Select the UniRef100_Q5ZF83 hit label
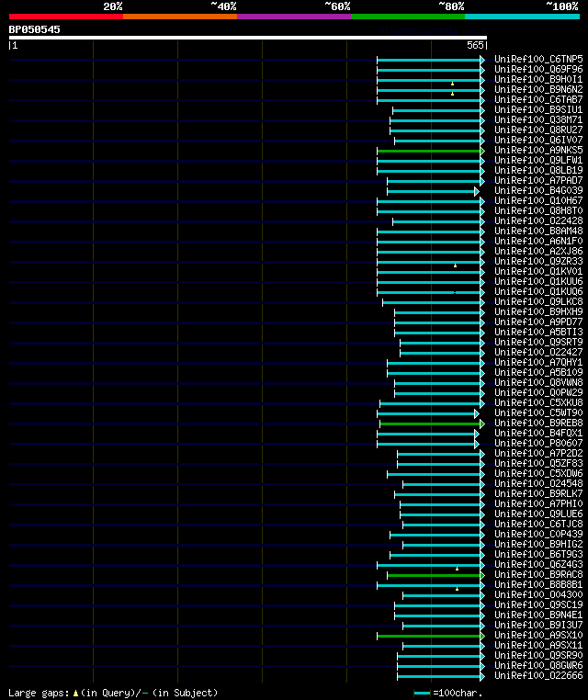This screenshot has width=588, height=700. (538, 463)
